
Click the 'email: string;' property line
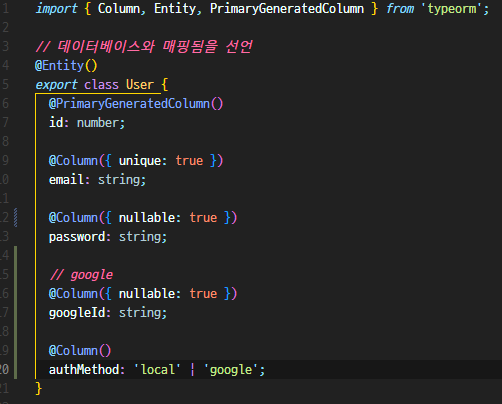[97, 180]
